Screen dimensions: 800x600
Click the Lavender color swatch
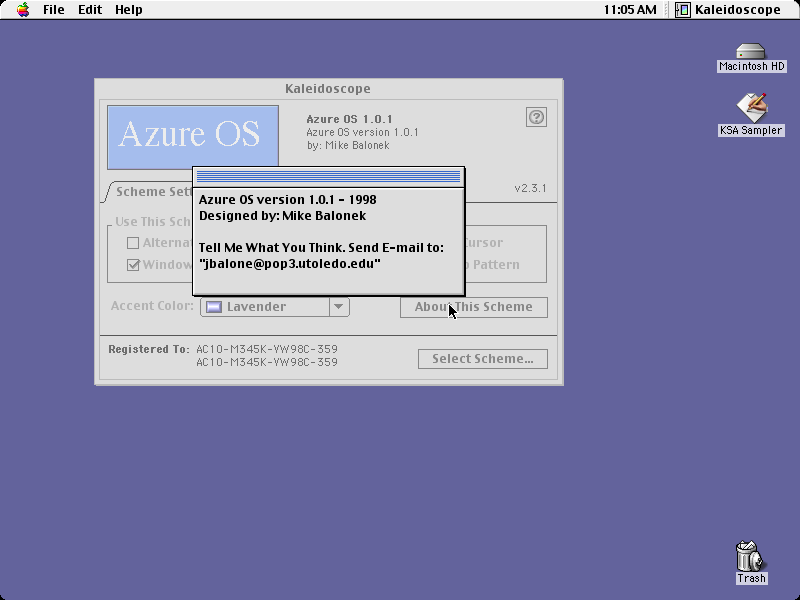214,307
